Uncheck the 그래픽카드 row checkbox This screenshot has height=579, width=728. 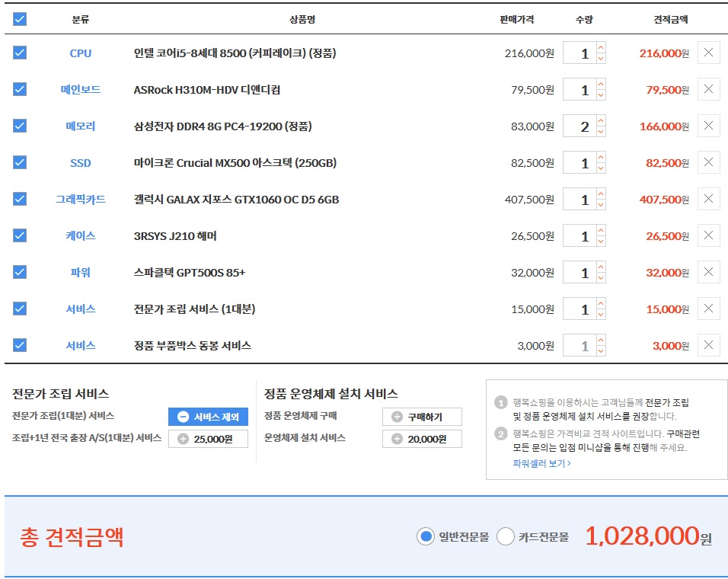pyautogui.click(x=20, y=199)
